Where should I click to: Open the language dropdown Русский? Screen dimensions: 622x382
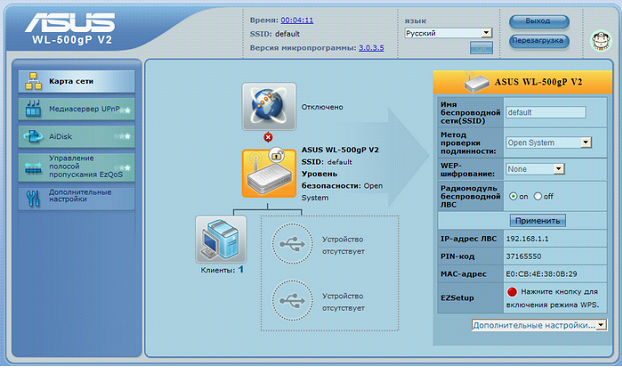click(448, 33)
